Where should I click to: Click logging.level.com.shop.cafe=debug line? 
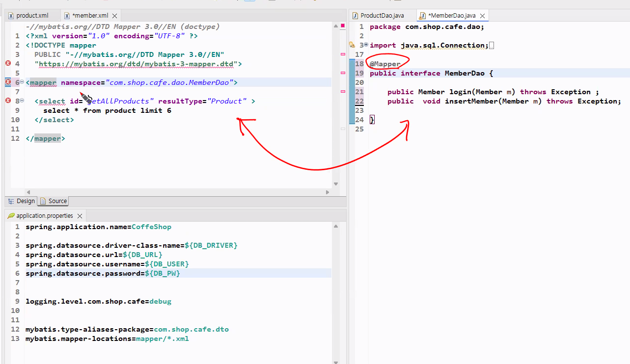[98, 301]
